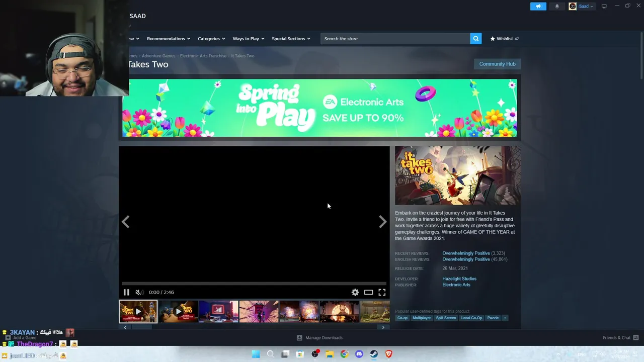This screenshot has width=644, height=362.
Task: Open Steam icon on taskbar
Action: [x=374, y=354]
